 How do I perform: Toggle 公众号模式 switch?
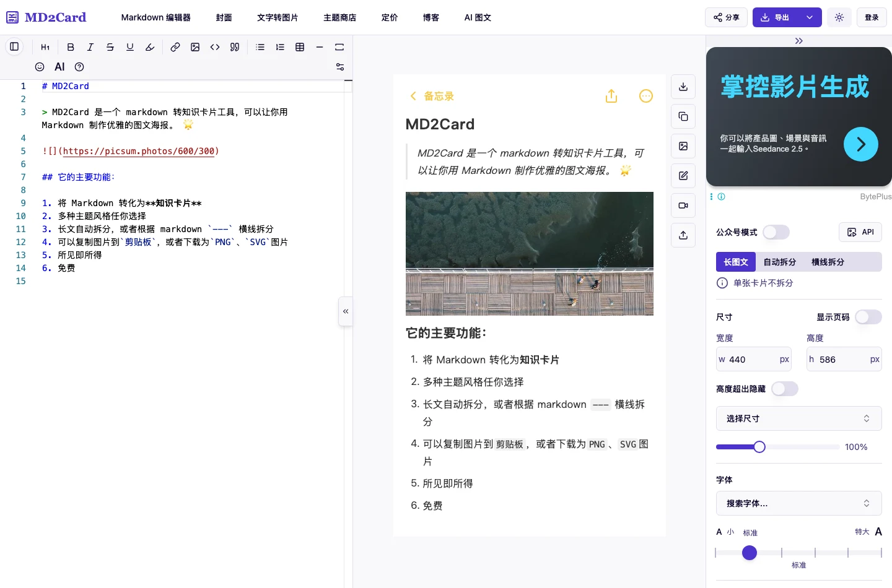click(x=776, y=232)
